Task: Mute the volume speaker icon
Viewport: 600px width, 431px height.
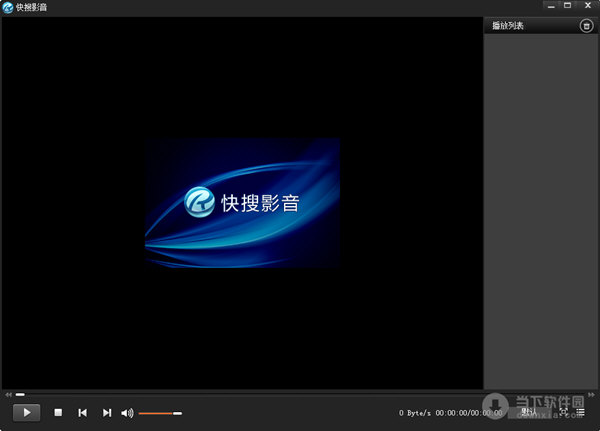Action: 127,412
